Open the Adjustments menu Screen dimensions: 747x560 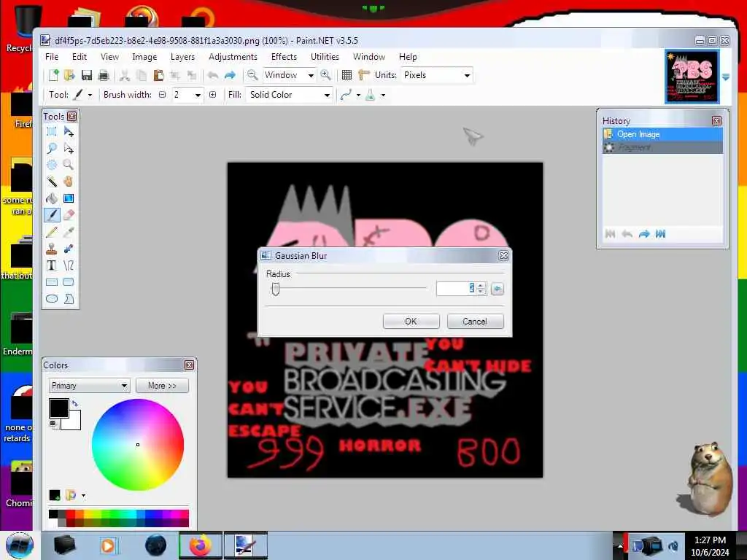pyautogui.click(x=233, y=57)
